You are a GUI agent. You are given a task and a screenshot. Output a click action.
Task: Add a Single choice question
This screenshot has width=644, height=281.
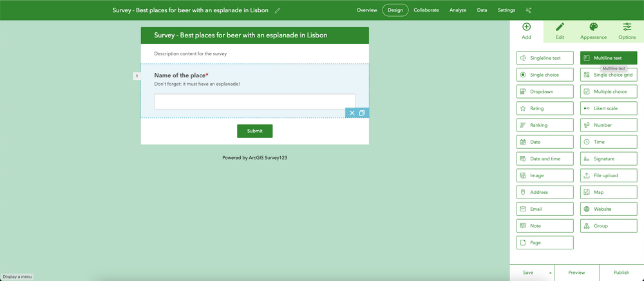[x=544, y=75]
